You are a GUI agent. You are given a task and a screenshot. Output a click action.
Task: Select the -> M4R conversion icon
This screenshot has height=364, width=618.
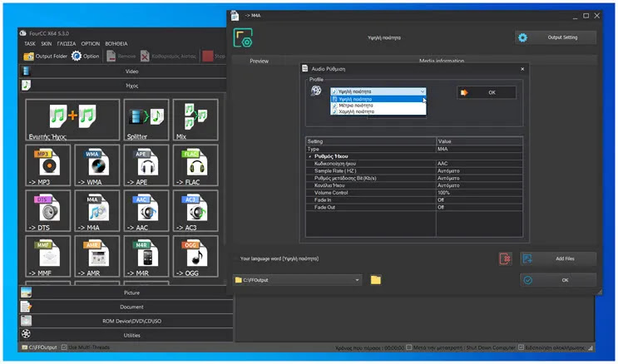click(x=146, y=257)
